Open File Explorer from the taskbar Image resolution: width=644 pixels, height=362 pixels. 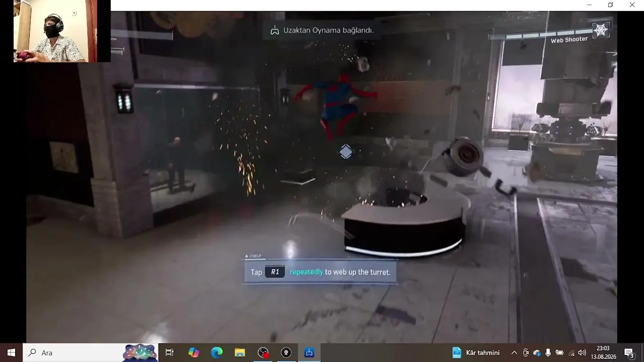pyautogui.click(x=240, y=352)
